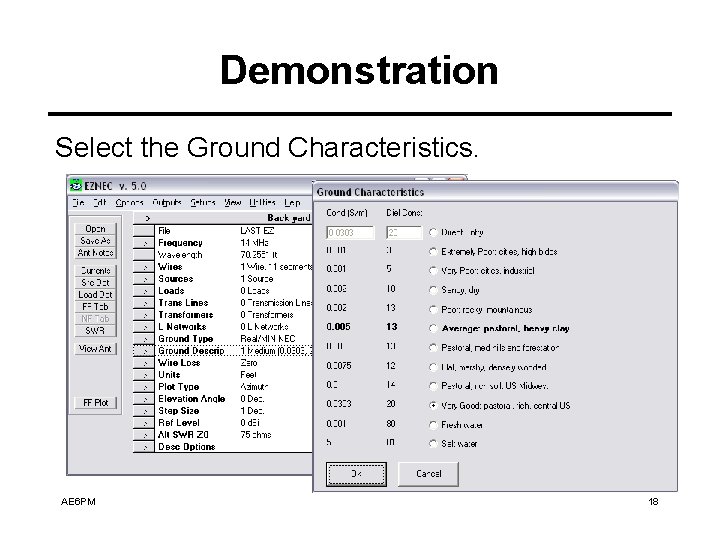The height and width of the screenshot is (540, 720).
Task: Click the Save As button
Action: (96, 241)
